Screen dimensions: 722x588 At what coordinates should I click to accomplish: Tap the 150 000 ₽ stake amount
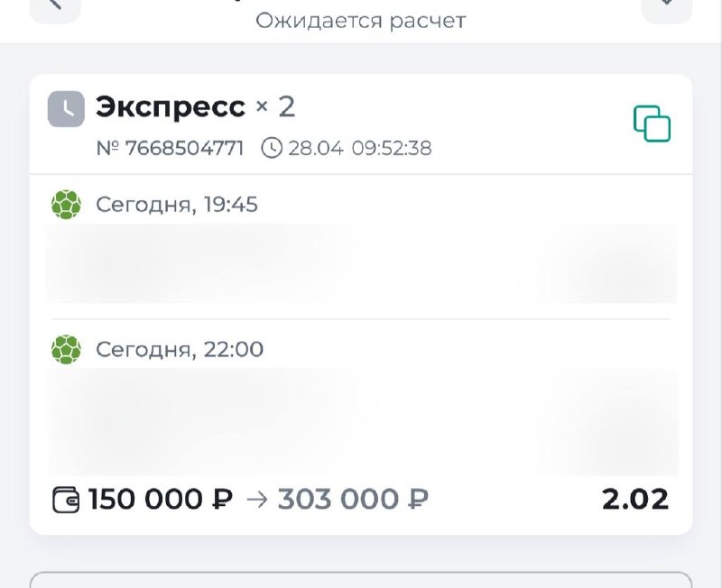pos(161,499)
